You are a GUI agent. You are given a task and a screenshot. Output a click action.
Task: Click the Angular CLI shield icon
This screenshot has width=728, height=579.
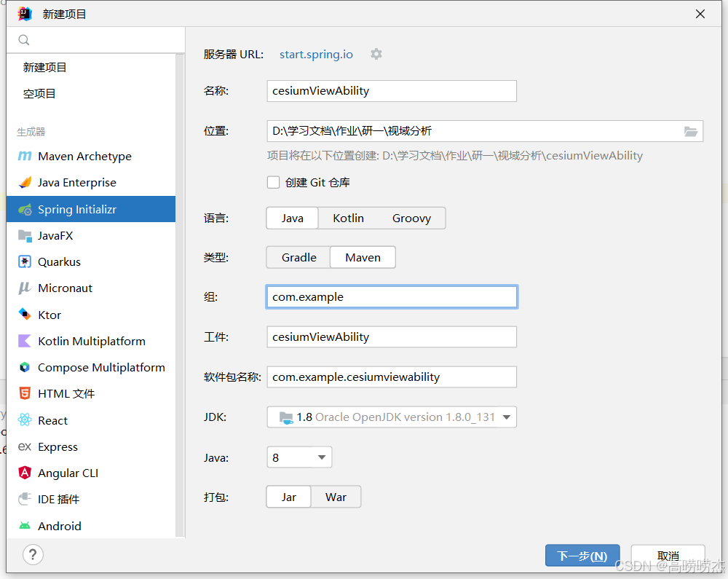(x=25, y=473)
